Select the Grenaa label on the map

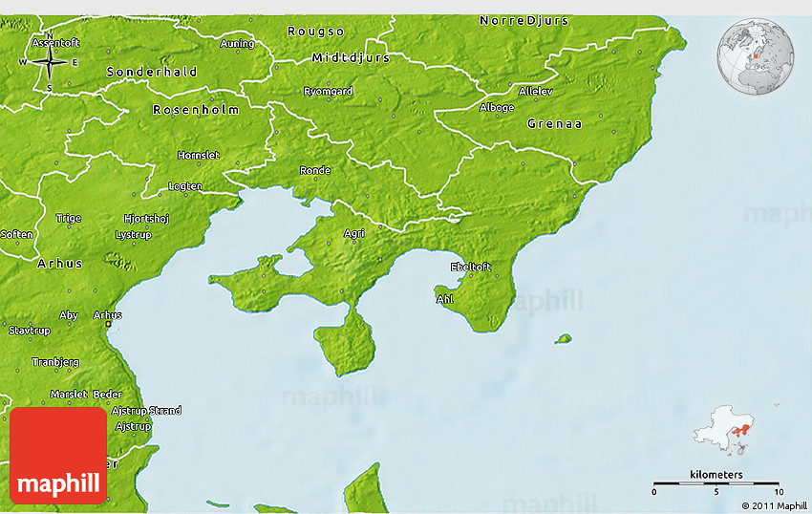554,124
